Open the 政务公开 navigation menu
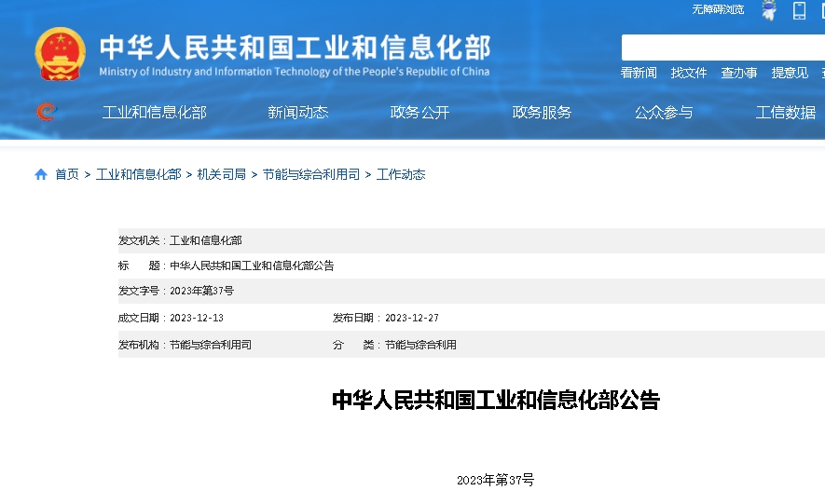The height and width of the screenshot is (504, 825). pyautogui.click(x=419, y=112)
